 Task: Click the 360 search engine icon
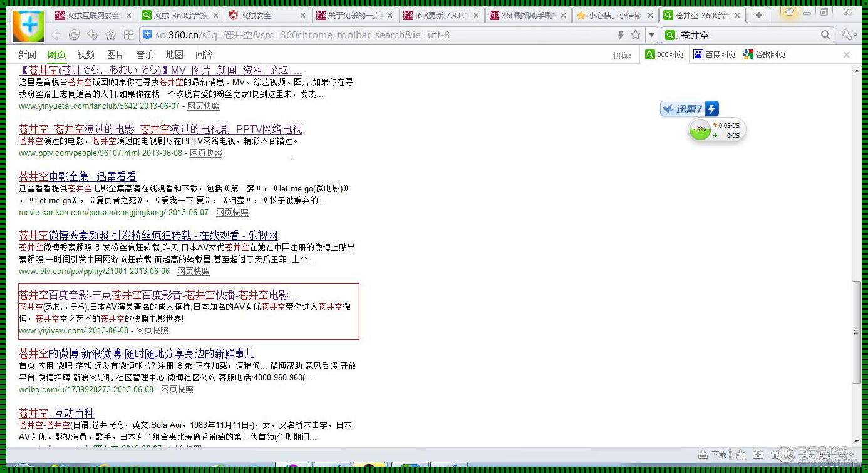click(671, 36)
